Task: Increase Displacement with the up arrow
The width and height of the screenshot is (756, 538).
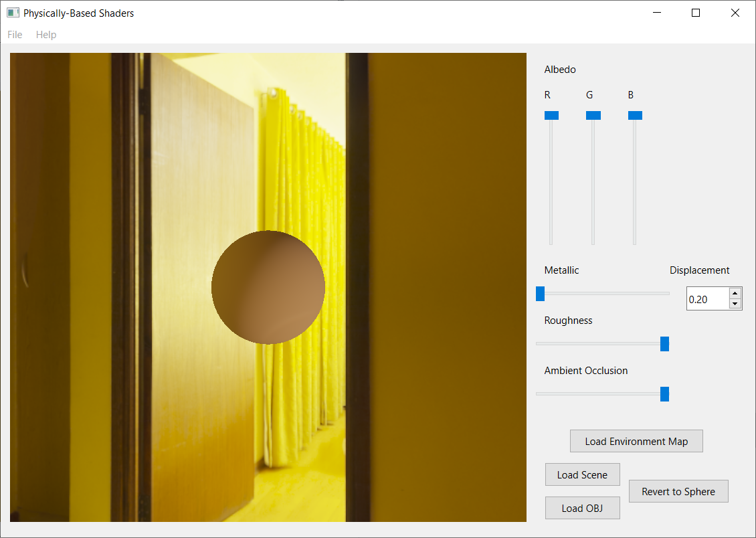Action: pyautogui.click(x=735, y=293)
